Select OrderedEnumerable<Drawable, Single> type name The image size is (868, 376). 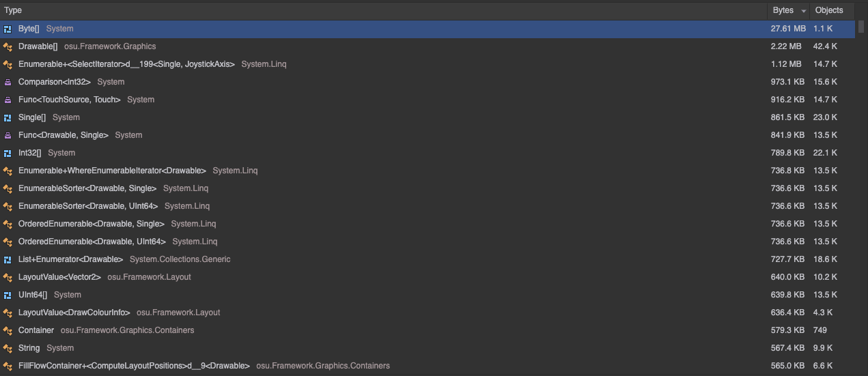pos(92,224)
